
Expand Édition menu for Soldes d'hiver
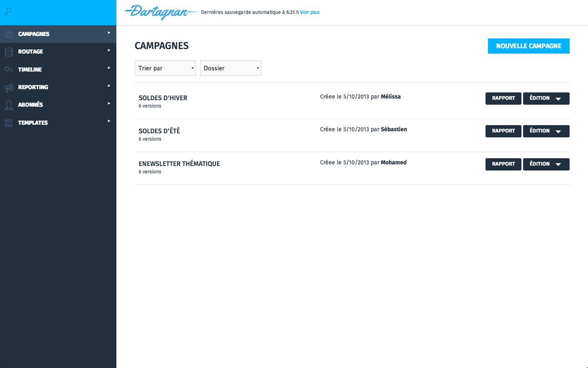click(558, 99)
